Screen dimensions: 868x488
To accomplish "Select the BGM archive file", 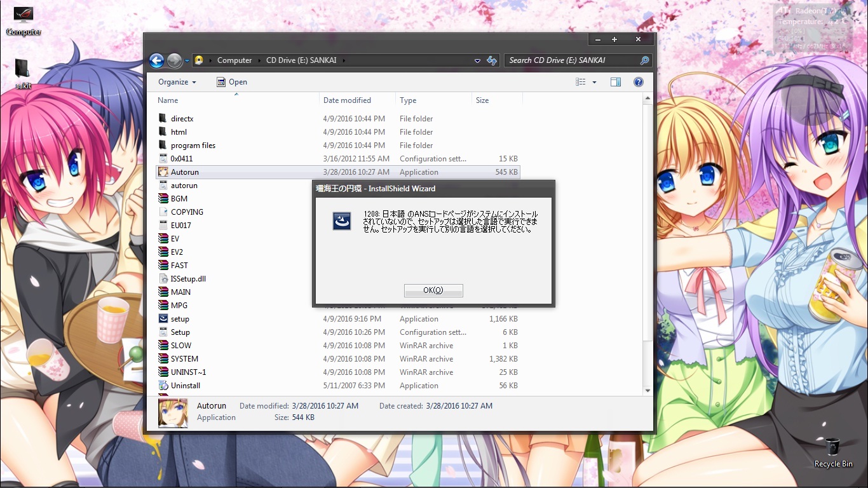I will (x=179, y=199).
